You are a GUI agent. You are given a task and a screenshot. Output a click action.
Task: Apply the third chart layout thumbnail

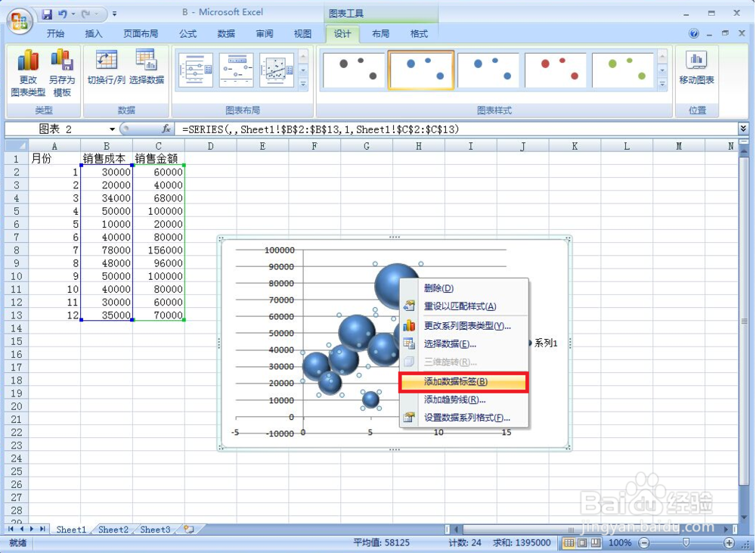(276, 70)
